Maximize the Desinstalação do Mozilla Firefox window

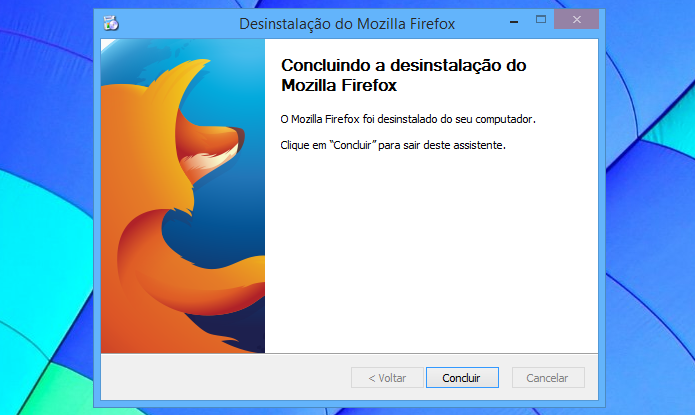pos(540,20)
